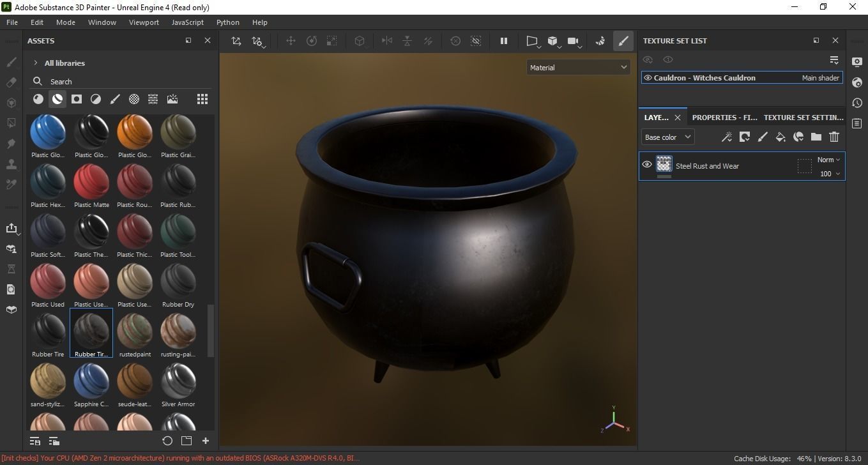Select the Material picker tool
Screen dimensions: 868x465
coord(11,185)
